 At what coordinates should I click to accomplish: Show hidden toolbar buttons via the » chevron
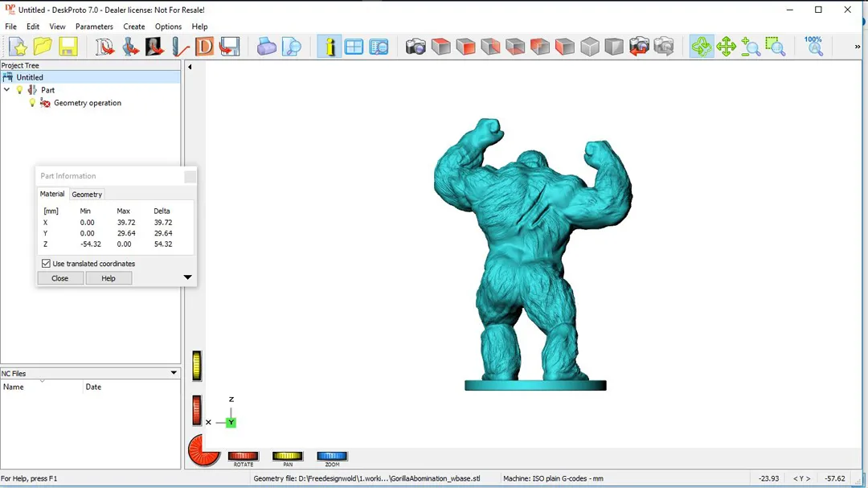(x=858, y=47)
